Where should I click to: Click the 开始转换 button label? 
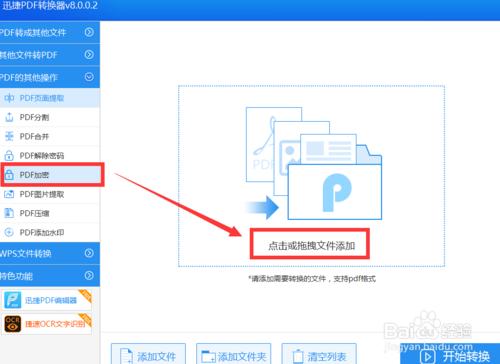(x=466, y=357)
